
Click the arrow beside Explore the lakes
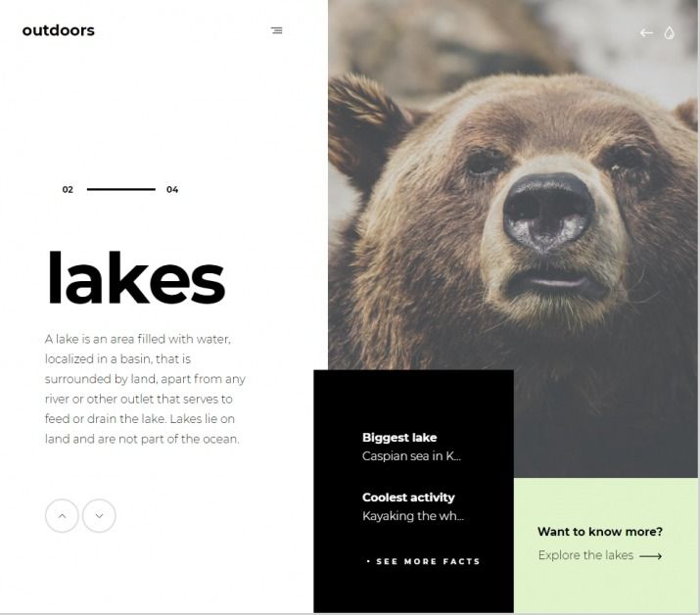pos(650,556)
